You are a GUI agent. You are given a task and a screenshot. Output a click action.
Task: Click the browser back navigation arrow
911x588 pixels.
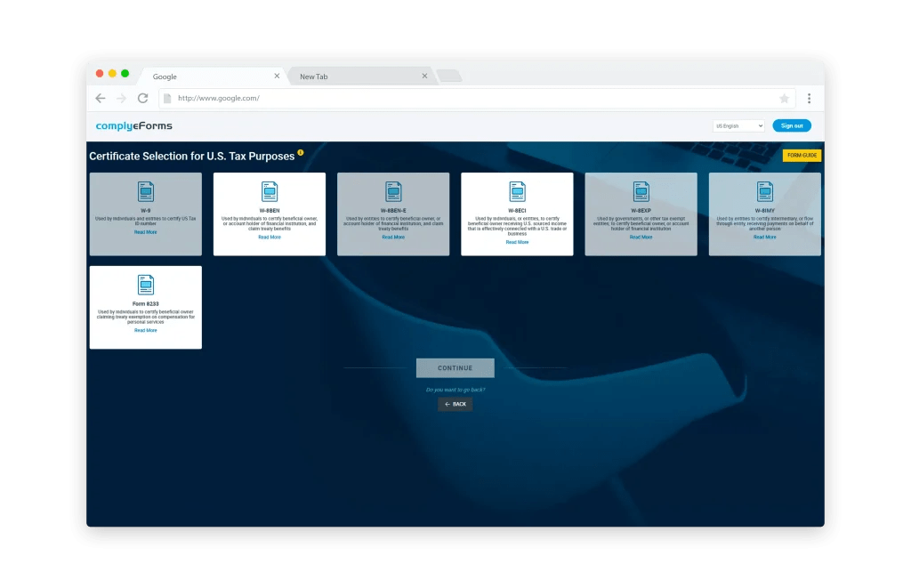101,98
